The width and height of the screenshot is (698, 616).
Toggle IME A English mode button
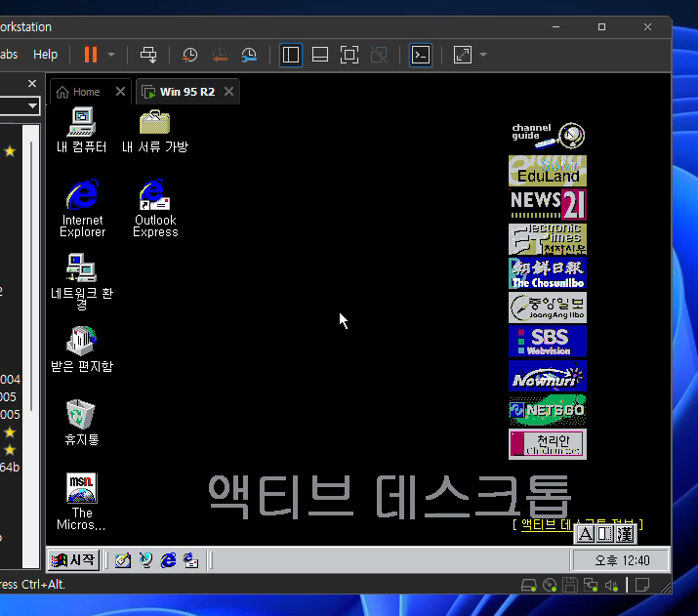585,534
